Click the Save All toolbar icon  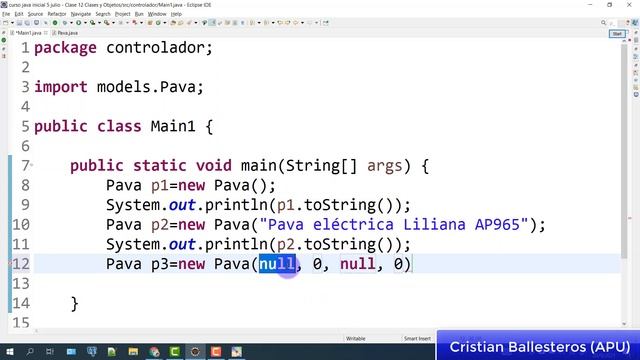[x=27, y=23]
